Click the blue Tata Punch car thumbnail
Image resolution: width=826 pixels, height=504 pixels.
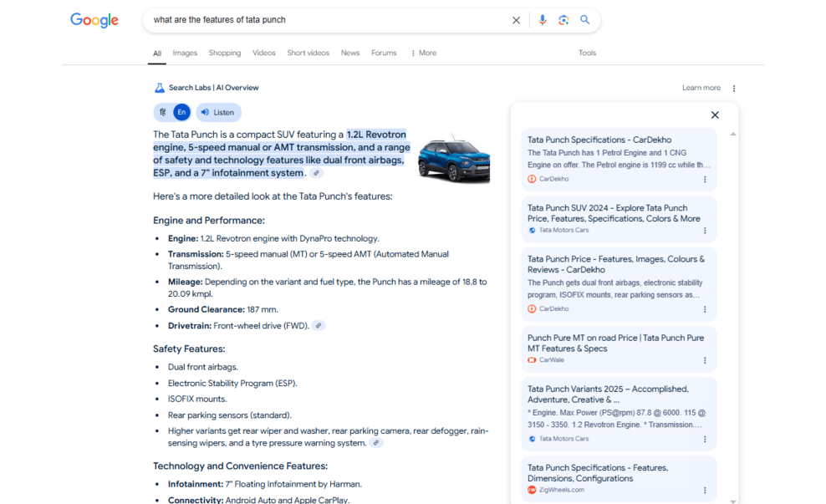coord(454,157)
